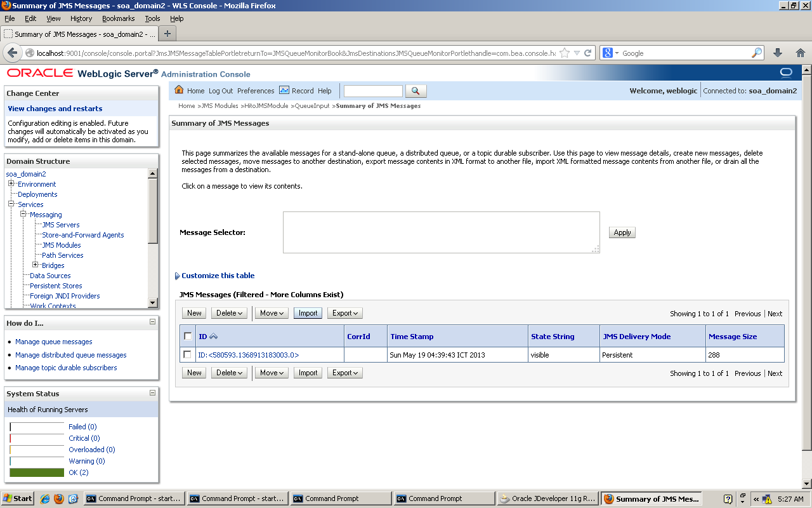The image size is (812, 508).
Task: Expand the Environment tree node
Action: 10,184
